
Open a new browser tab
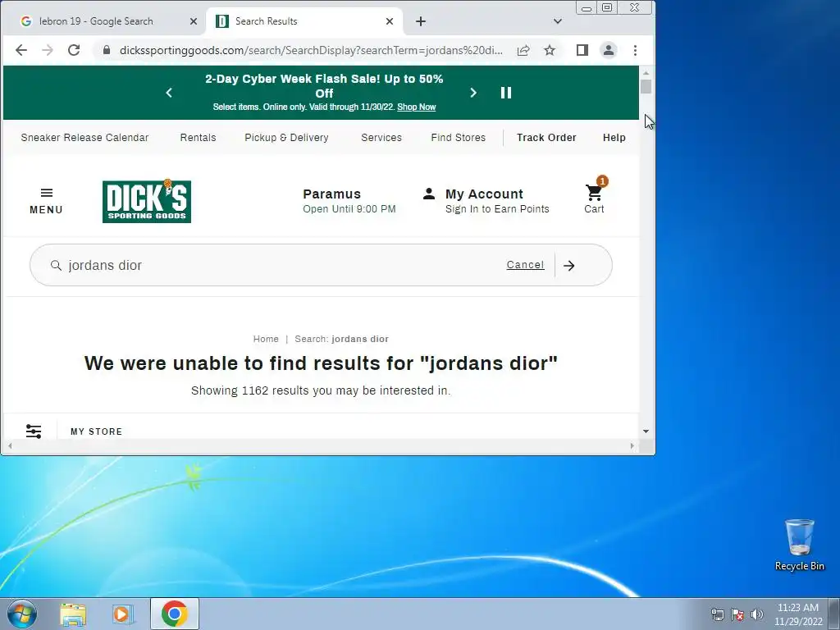421,21
